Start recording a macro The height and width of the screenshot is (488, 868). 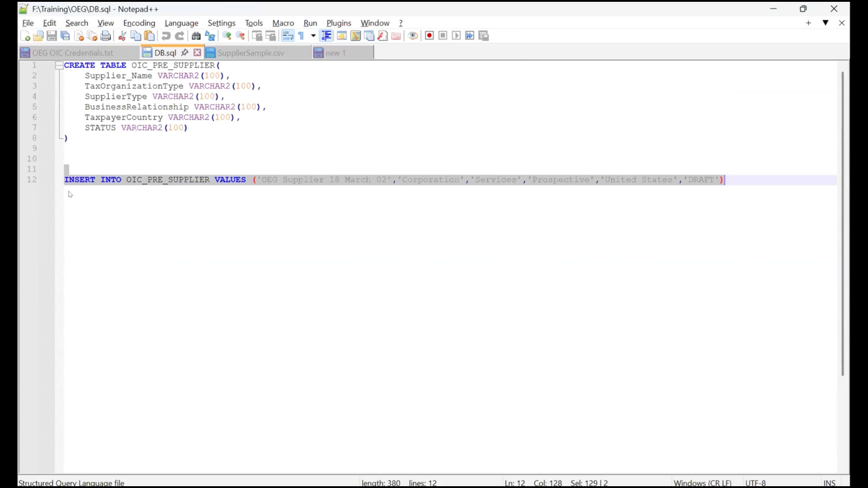click(429, 36)
